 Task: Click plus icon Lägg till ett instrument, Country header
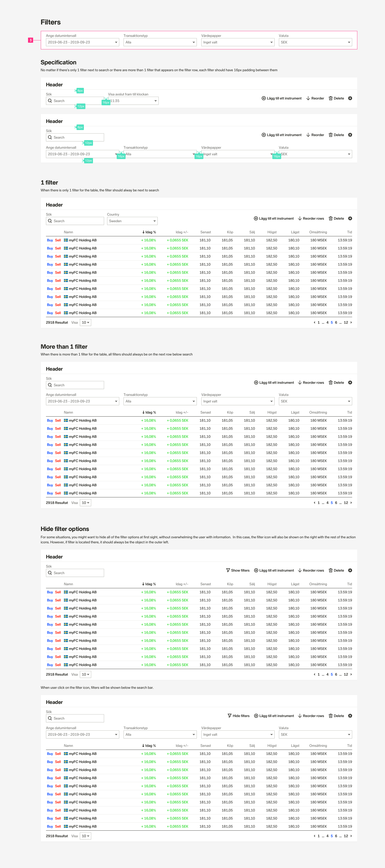tap(256, 218)
